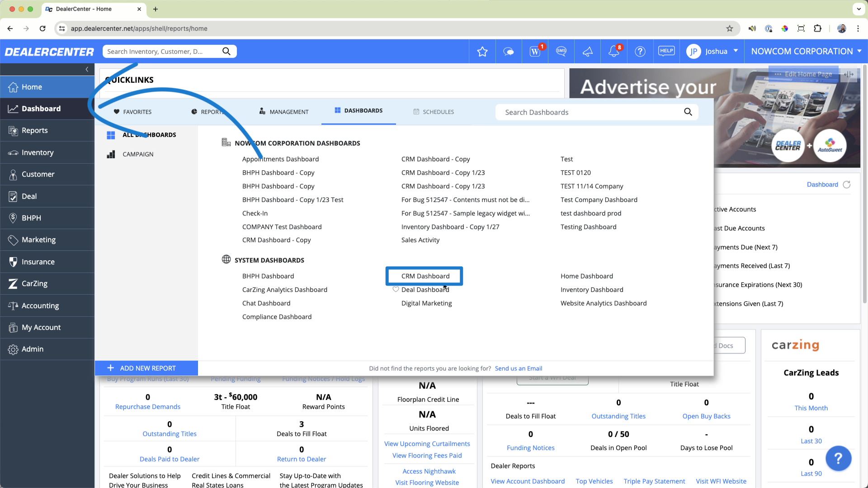Image resolution: width=868 pixels, height=488 pixels.
Task: Select the Campaign category
Action: pos(130,155)
